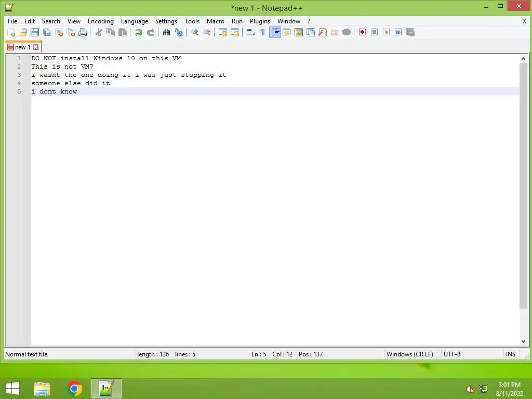The height and width of the screenshot is (399, 532).
Task: Click the Print icon
Action: [83, 32]
